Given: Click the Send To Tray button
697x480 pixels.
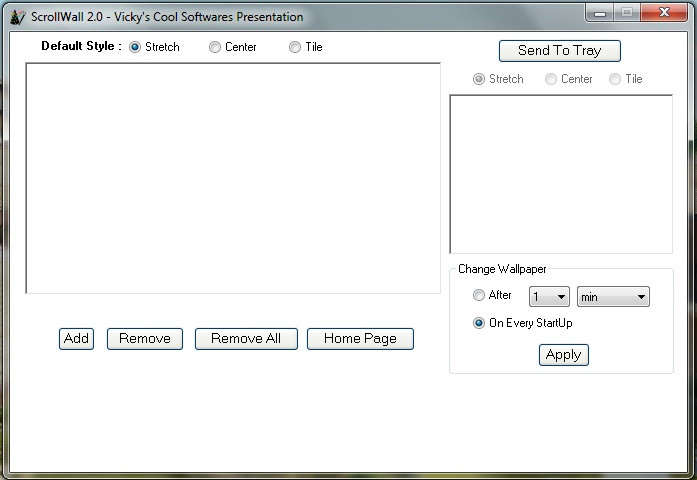Looking at the screenshot, I should coord(560,51).
